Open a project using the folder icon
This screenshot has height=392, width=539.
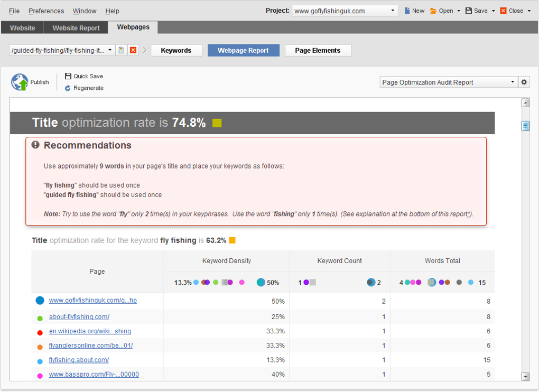click(433, 10)
